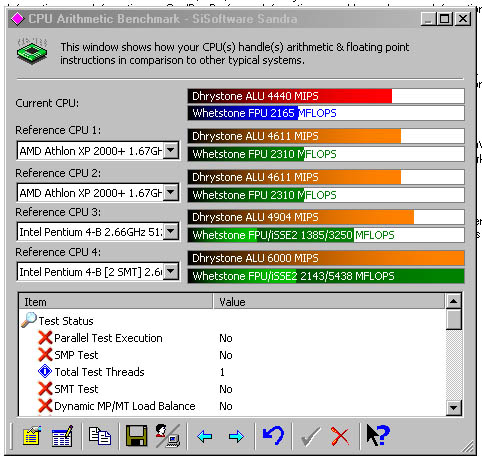482x465 pixels.
Task: Click blue info icon beside Total Test Threads
Action: pyautogui.click(x=45, y=371)
